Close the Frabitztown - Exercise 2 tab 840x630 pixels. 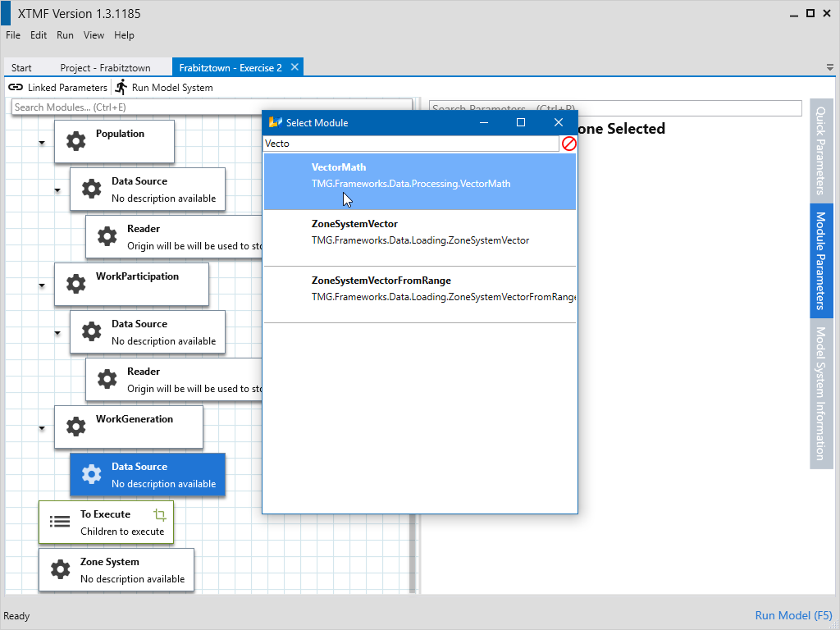point(295,67)
